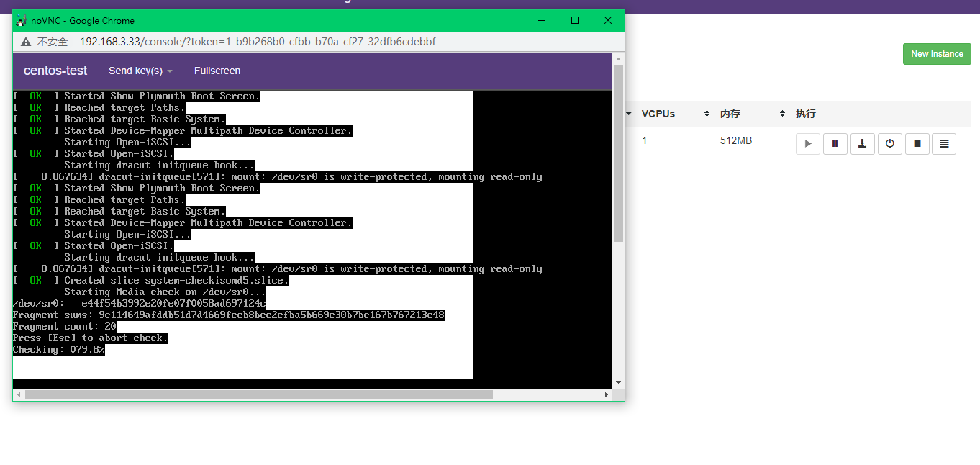Click the Force stop square icon

[917, 144]
